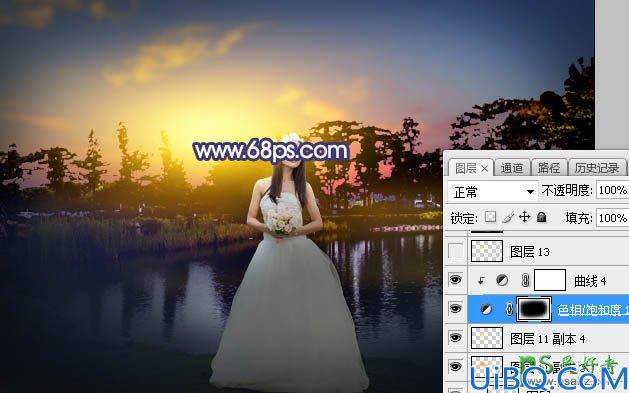Toggle lock position move icon

[524, 217]
